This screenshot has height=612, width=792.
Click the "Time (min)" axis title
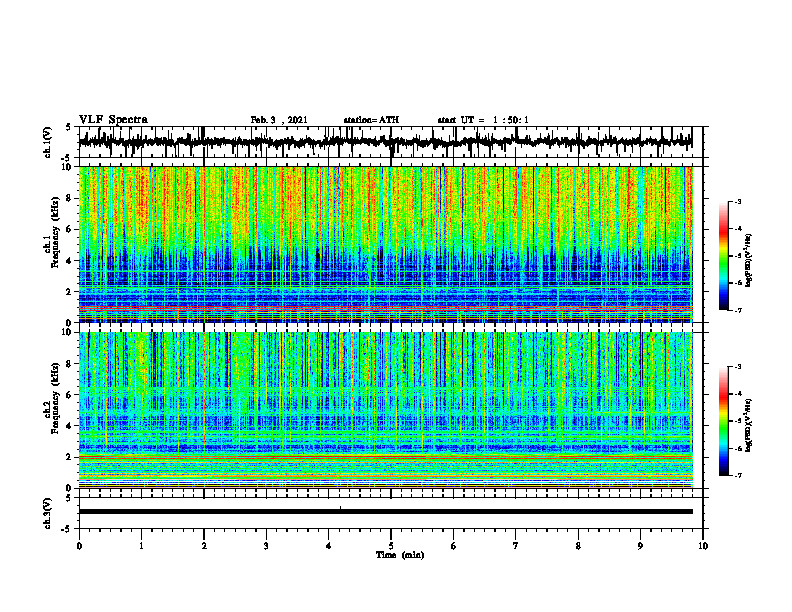[x=400, y=555]
